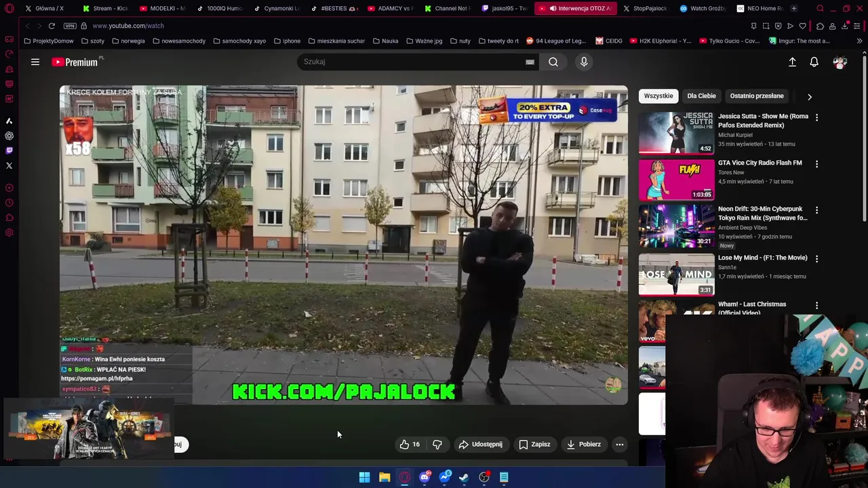Show next filter chips with right arrow

[809, 96]
